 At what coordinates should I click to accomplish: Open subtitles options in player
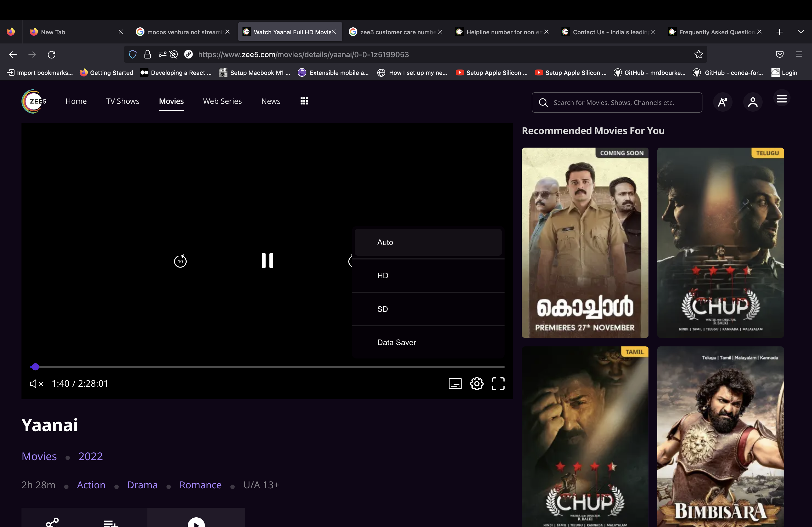point(455,384)
